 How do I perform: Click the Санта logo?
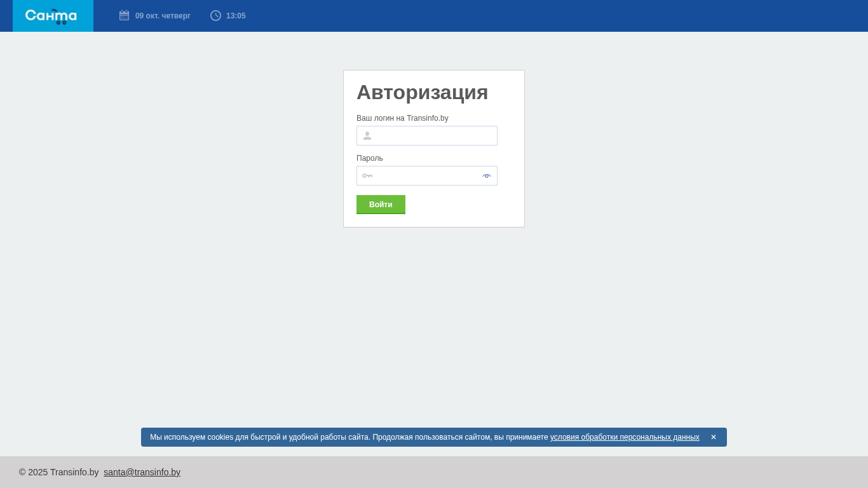(x=51, y=16)
